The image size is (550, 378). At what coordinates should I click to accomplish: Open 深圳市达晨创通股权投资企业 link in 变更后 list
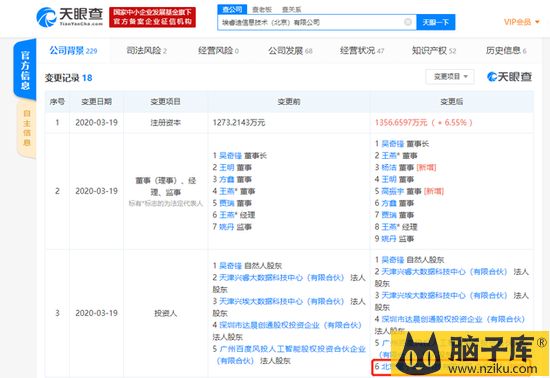pyautogui.click(x=453, y=319)
